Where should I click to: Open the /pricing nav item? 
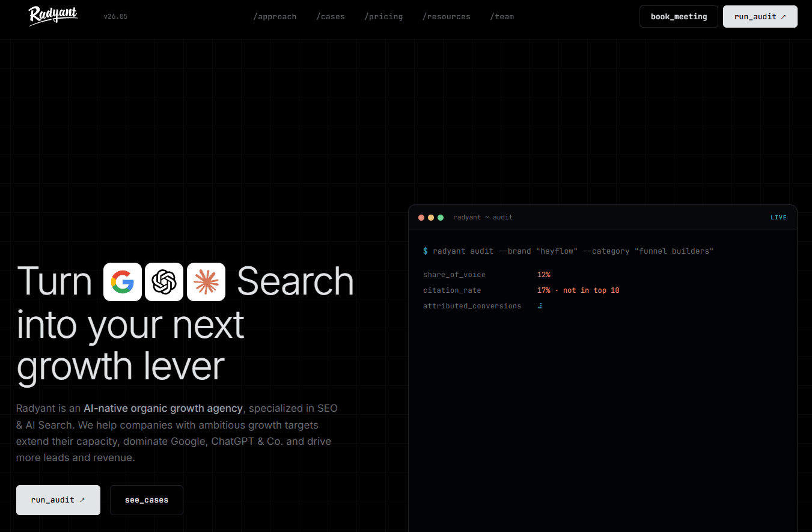[383, 17]
